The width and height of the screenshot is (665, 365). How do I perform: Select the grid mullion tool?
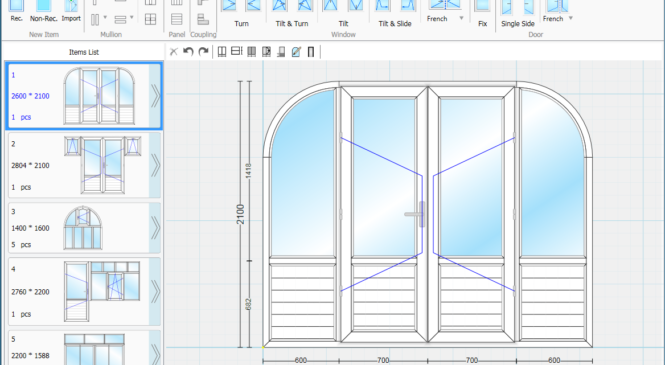150,19
